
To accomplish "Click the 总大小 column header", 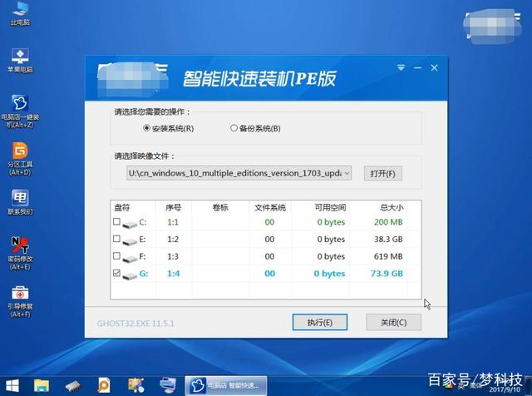I will coord(392,207).
